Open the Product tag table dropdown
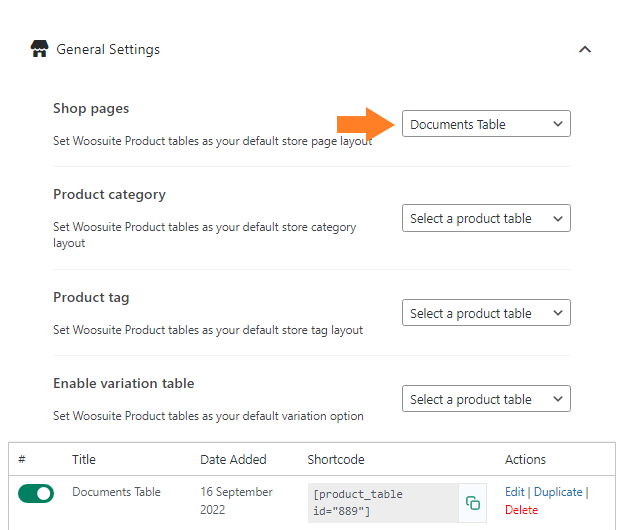This screenshot has width=622, height=530. (x=486, y=313)
